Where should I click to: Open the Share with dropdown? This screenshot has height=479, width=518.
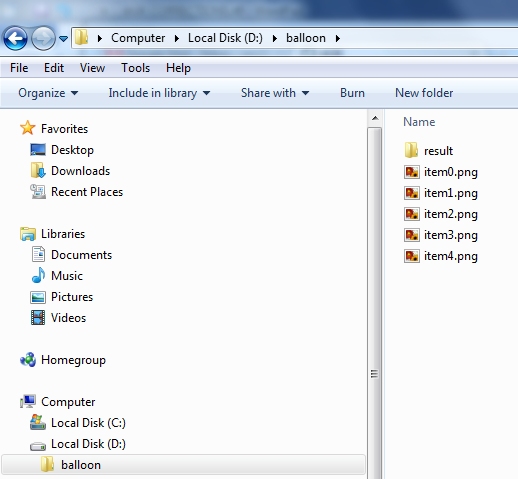275,93
